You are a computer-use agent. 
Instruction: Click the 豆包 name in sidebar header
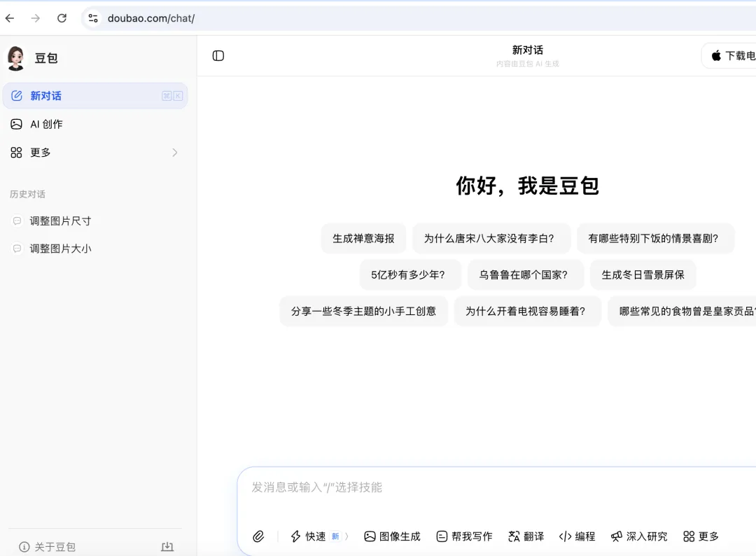45,58
